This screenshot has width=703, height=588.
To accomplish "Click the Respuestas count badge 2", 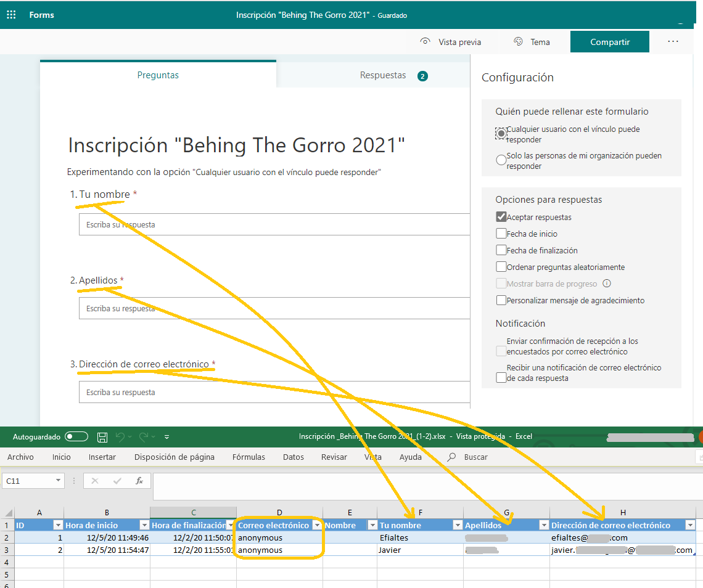I will pos(422,76).
